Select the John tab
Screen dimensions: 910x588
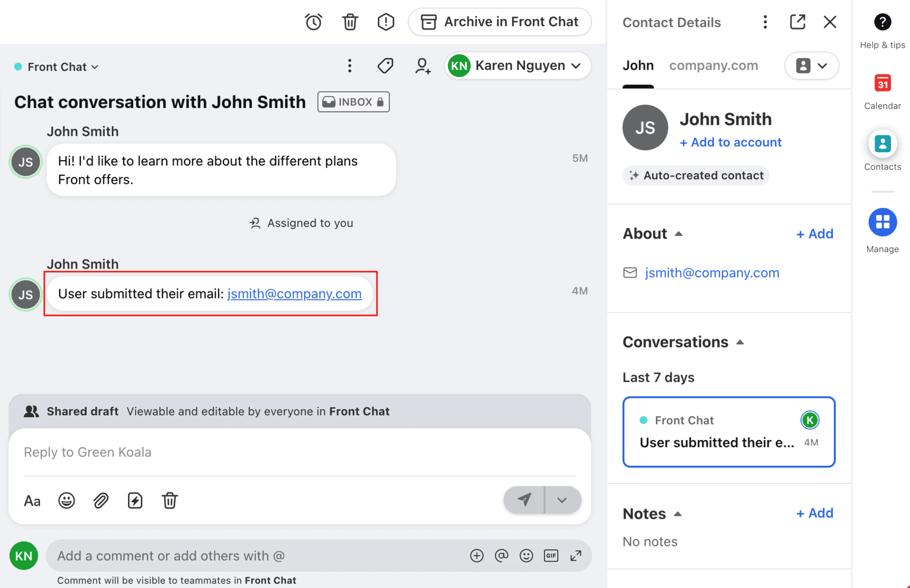click(x=638, y=66)
